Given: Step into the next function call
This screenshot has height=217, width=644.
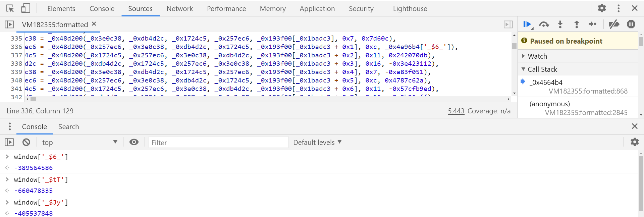Looking at the screenshot, I should pyautogui.click(x=560, y=24).
